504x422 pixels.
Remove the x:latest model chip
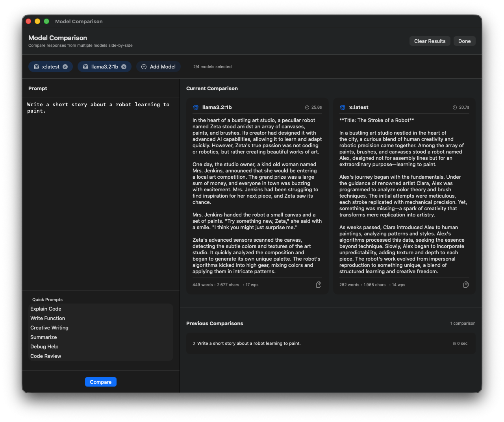[x=65, y=67]
